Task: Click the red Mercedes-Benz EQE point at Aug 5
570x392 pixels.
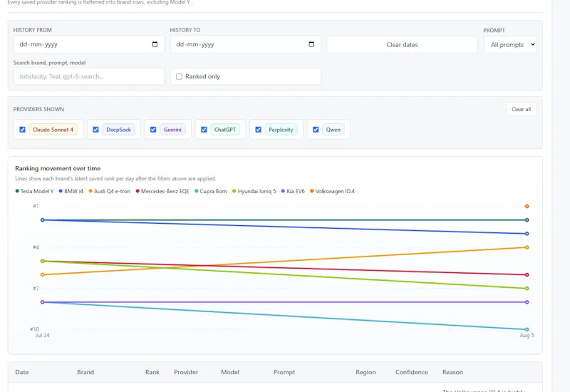Action: click(527, 275)
